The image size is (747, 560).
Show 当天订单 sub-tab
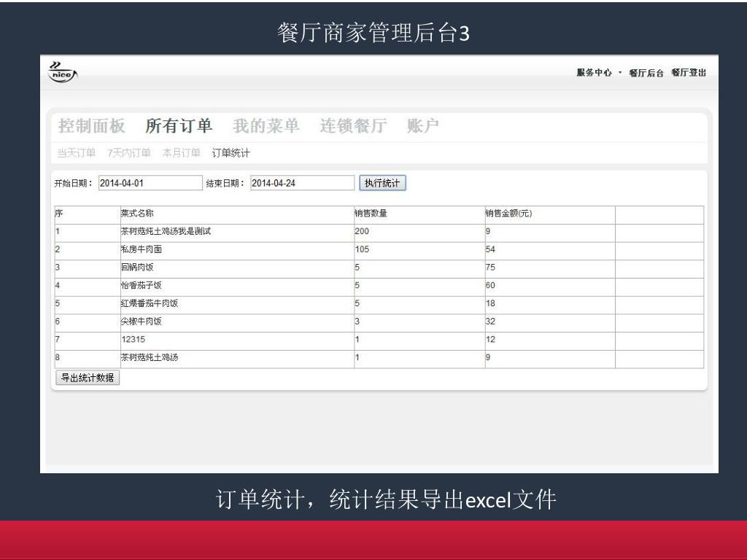click(x=76, y=153)
